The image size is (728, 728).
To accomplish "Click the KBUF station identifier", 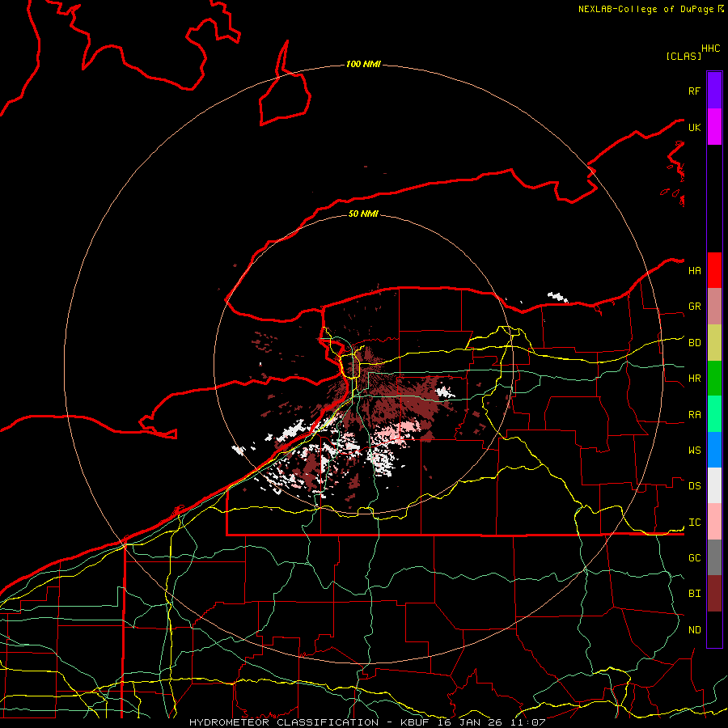I will tap(414, 722).
